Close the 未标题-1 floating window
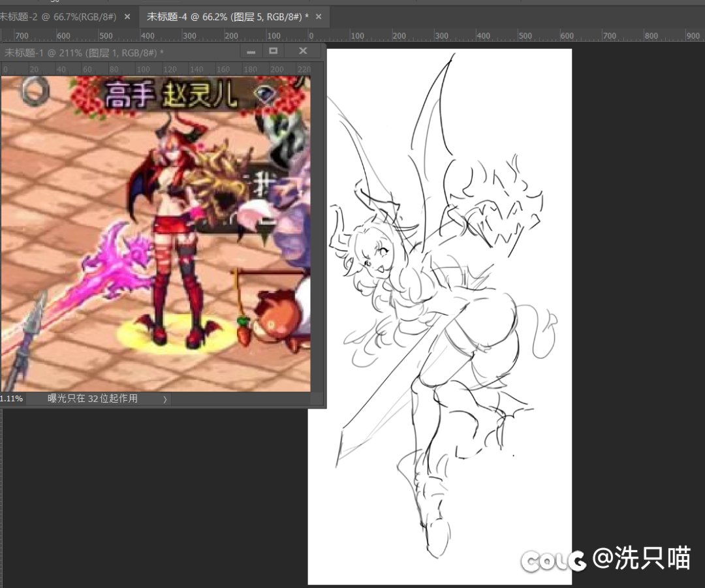Viewport: 705px width, 588px height. 303,52
